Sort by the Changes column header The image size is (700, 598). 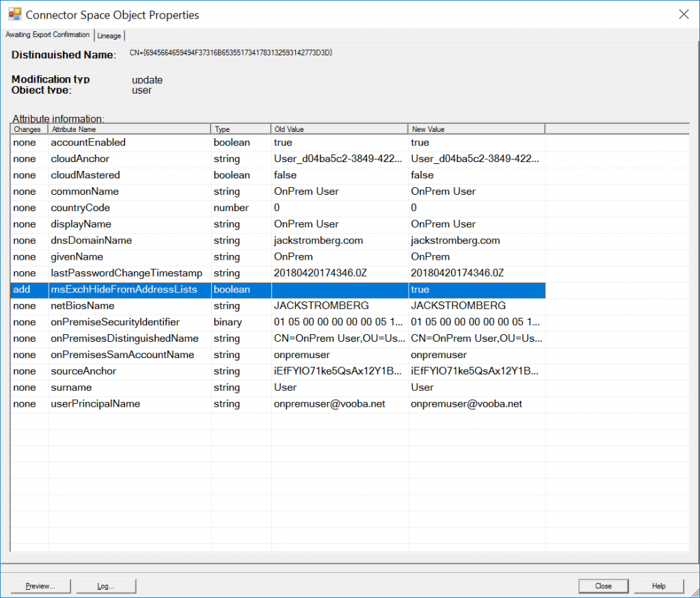coord(29,129)
